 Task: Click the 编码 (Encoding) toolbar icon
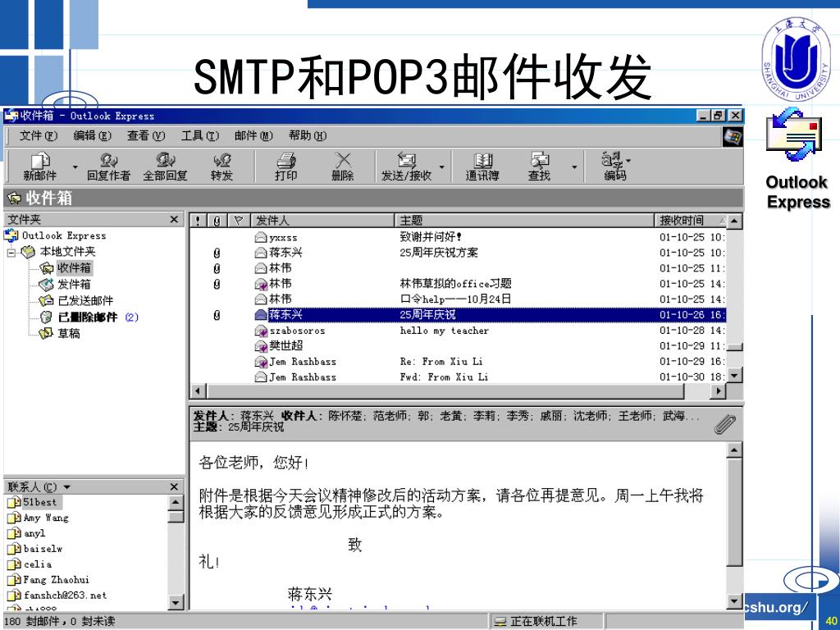tap(615, 166)
